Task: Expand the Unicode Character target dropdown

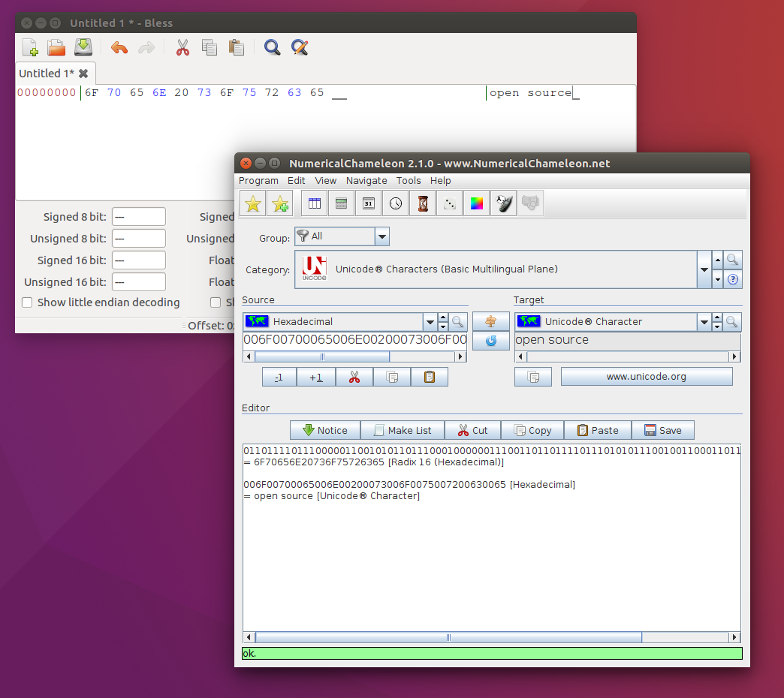Action: [704, 322]
